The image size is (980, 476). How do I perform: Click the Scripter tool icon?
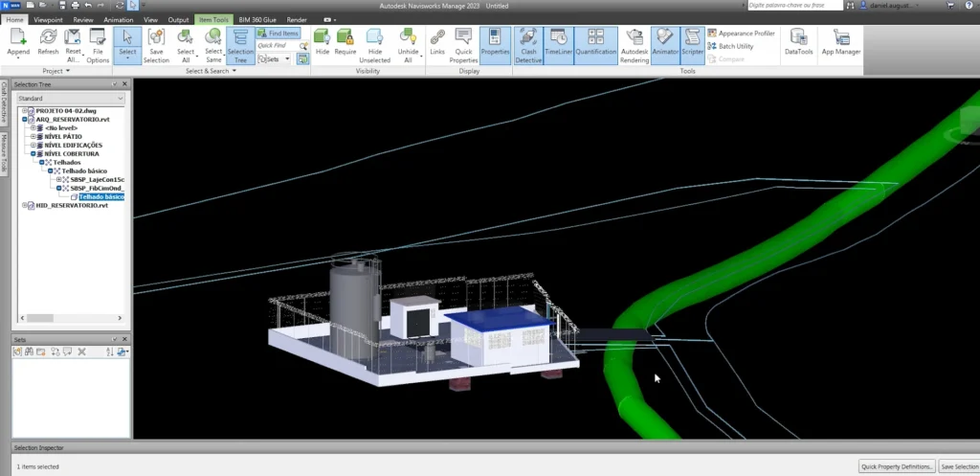coord(691,43)
